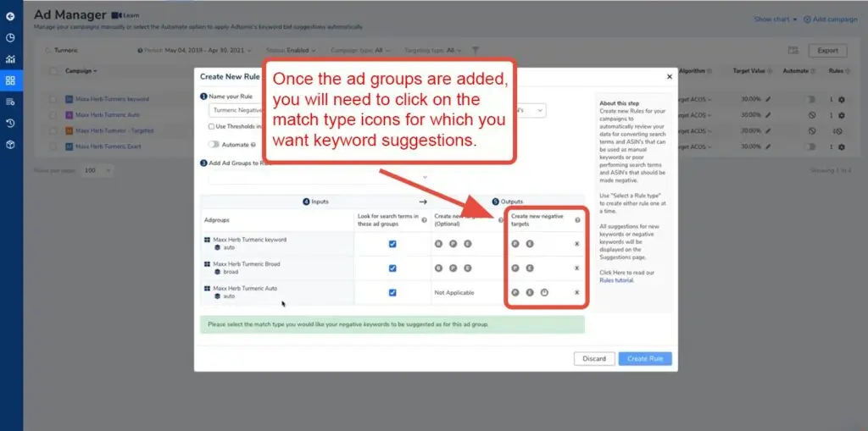Select Exact negative icon for Turmeric Broad adgroup

(529, 268)
